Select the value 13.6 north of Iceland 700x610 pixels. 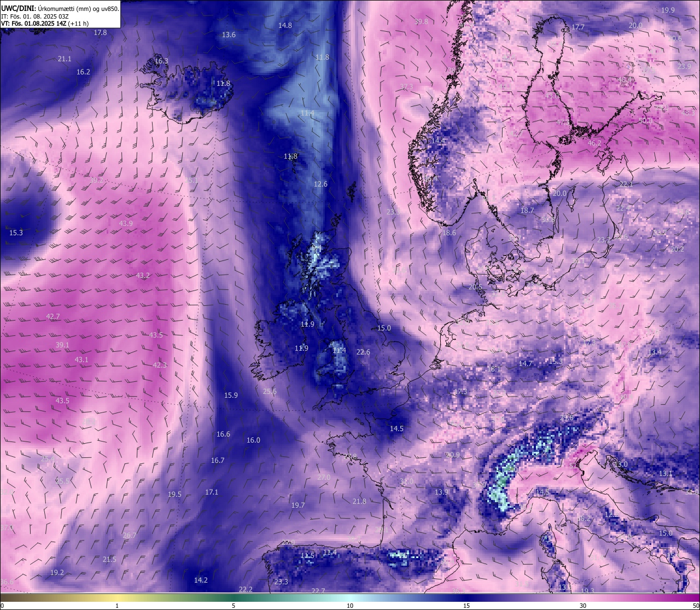click(x=229, y=35)
